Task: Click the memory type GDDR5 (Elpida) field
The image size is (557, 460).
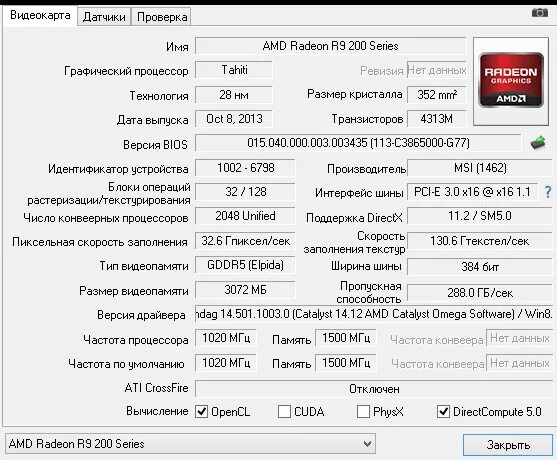Action: pyautogui.click(x=245, y=265)
